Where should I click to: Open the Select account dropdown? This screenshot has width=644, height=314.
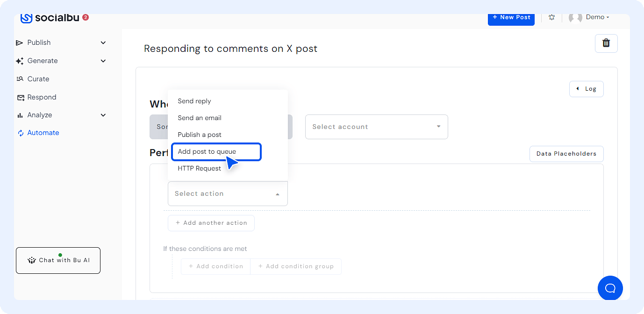[x=376, y=127]
